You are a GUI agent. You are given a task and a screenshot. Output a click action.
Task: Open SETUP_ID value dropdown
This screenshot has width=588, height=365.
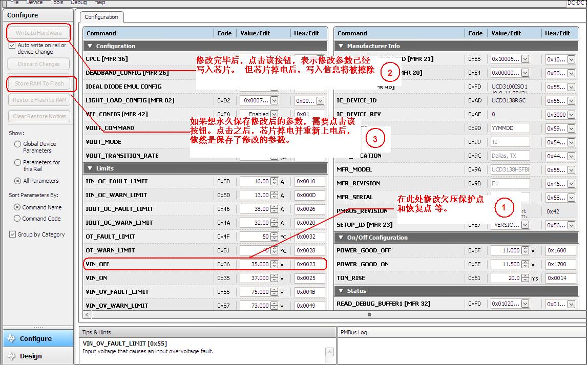tap(526, 225)
